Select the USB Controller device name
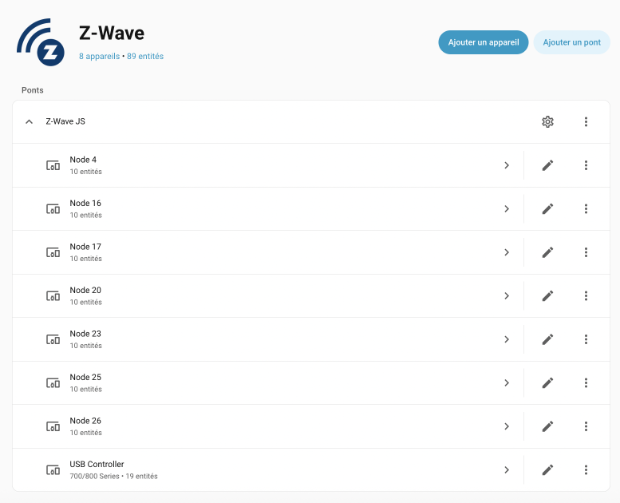The height and width of the screenshot is (503, 620). click(97, 464)
